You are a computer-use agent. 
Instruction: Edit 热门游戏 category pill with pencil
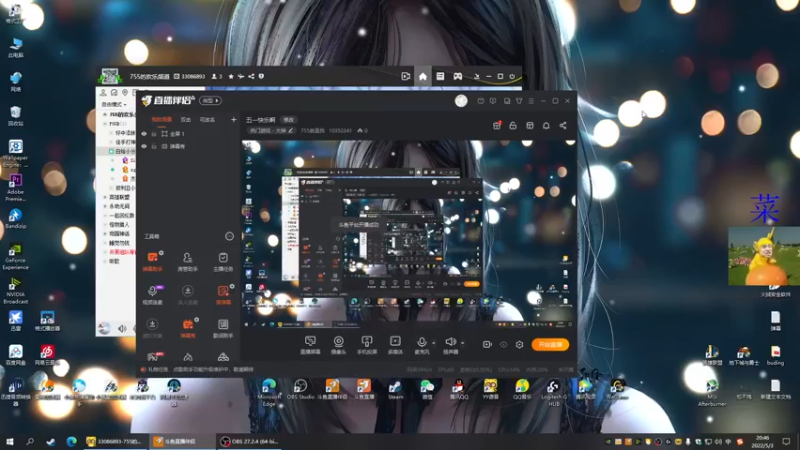(271, 131)
